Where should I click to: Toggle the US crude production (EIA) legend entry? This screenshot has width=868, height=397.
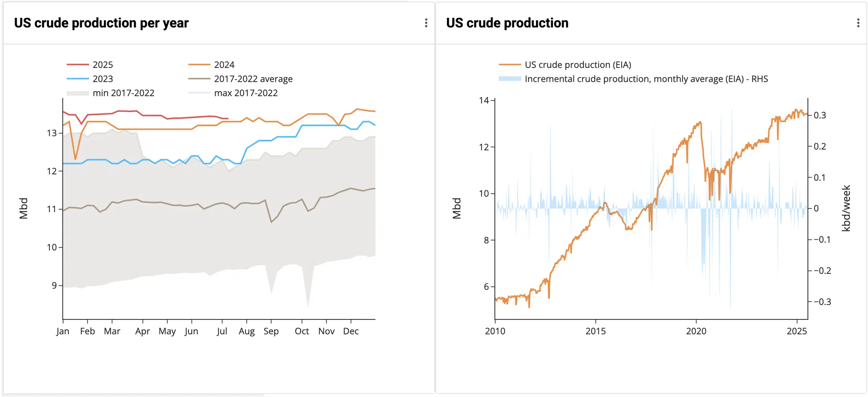565,65
